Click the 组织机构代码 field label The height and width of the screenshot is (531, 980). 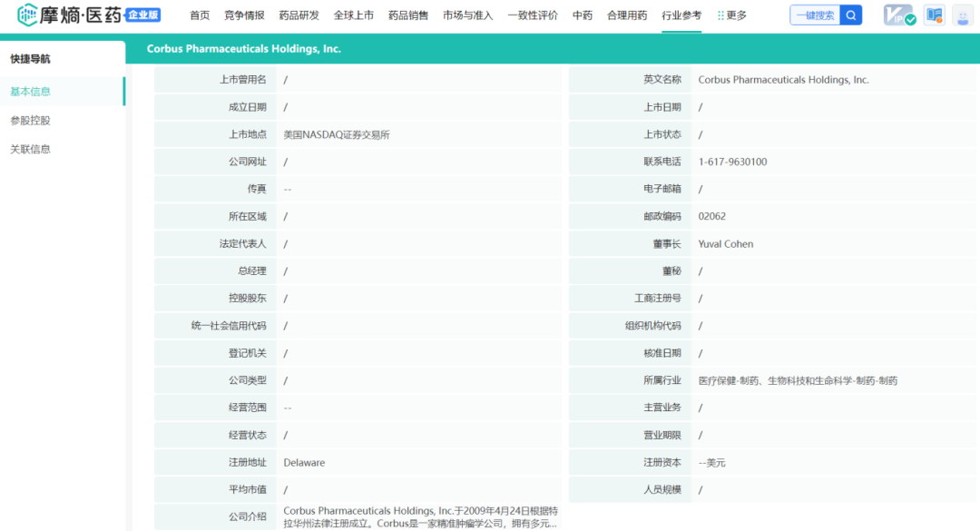653,326
